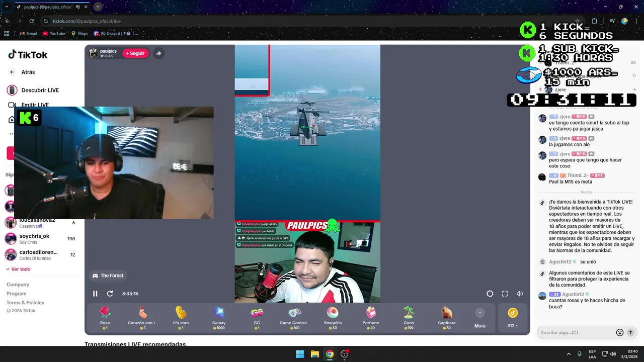Send chat message arrow button
The image size is (644, 362).
coord(630,332)
